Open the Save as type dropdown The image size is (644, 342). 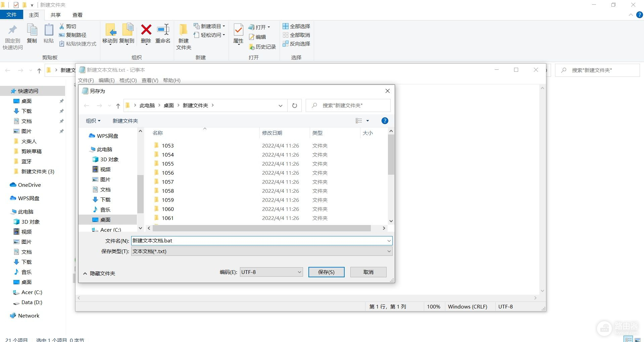pyautogui.click(x=261, y=251)
